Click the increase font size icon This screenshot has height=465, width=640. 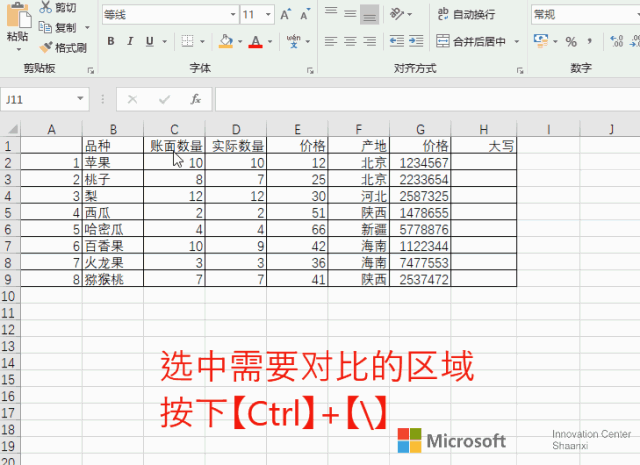coord(287,15)
